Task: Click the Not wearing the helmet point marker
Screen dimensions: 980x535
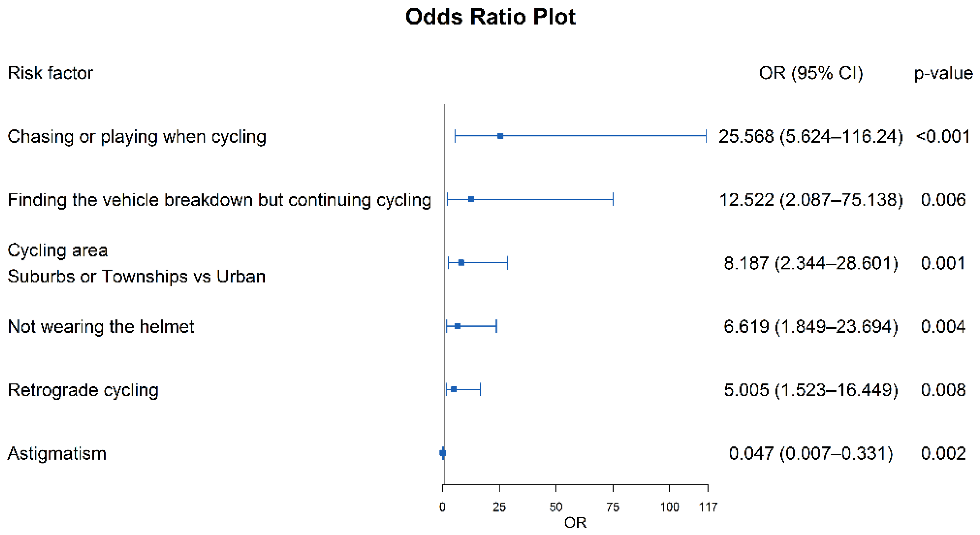Action: pyautogui.click(x=458, y=326)
